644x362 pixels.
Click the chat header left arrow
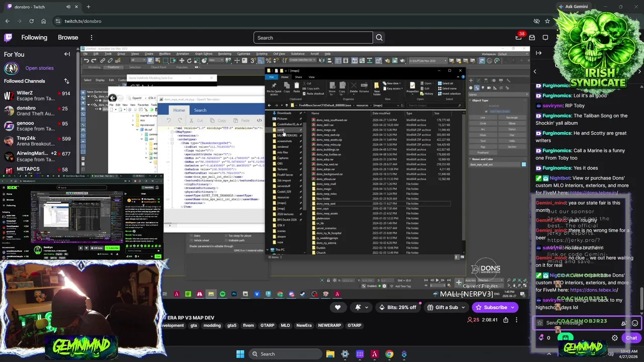[535, 72]
